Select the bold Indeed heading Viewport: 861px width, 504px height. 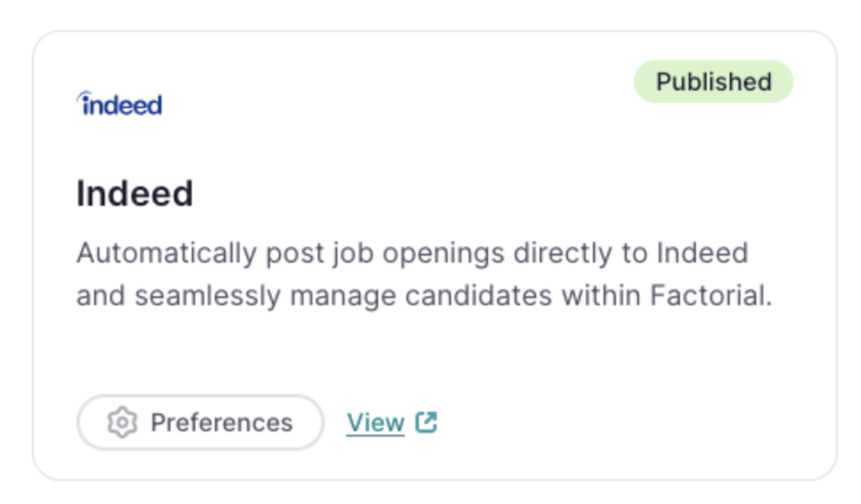(x=135, y=193)
